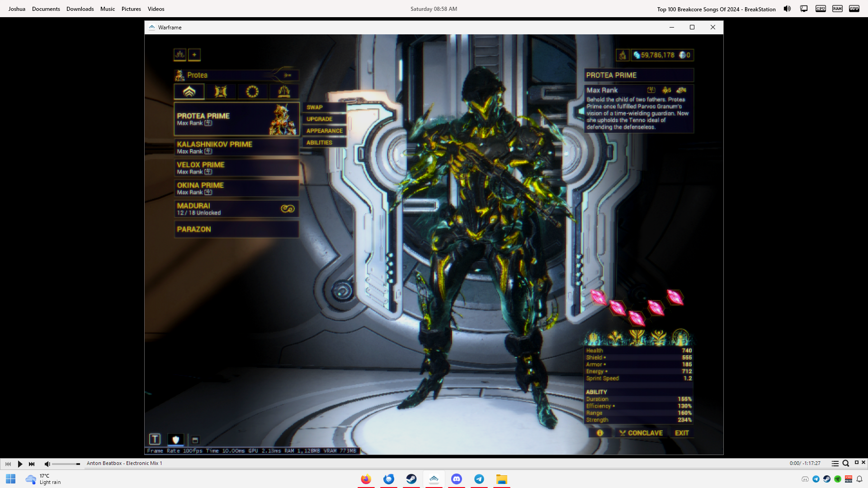Click the Protea Prime thumbnail portrait
This screenshot has height=488, width=868.
(283, 119)
